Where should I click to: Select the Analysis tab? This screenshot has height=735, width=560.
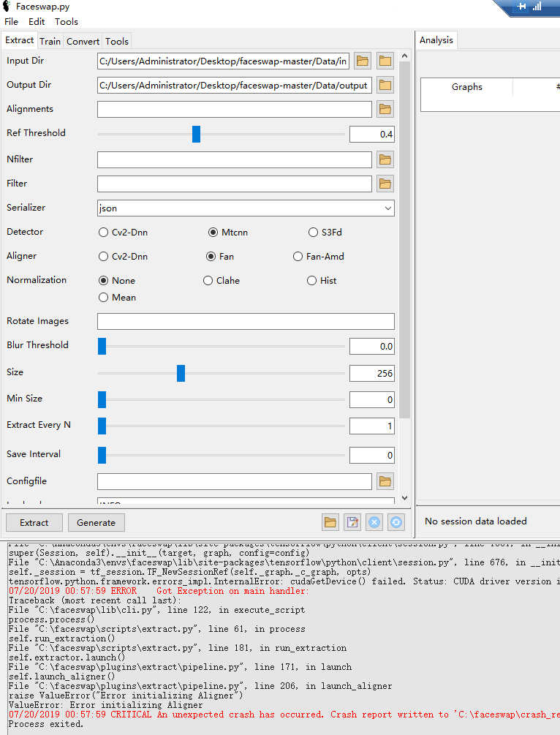coord(436,40)
